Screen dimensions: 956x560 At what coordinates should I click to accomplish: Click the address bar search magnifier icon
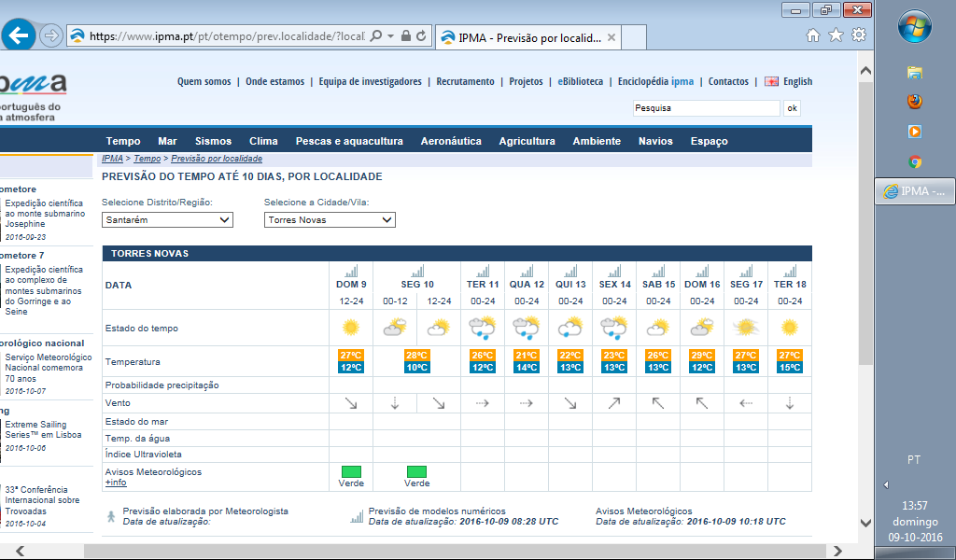[x=376, y=36]
